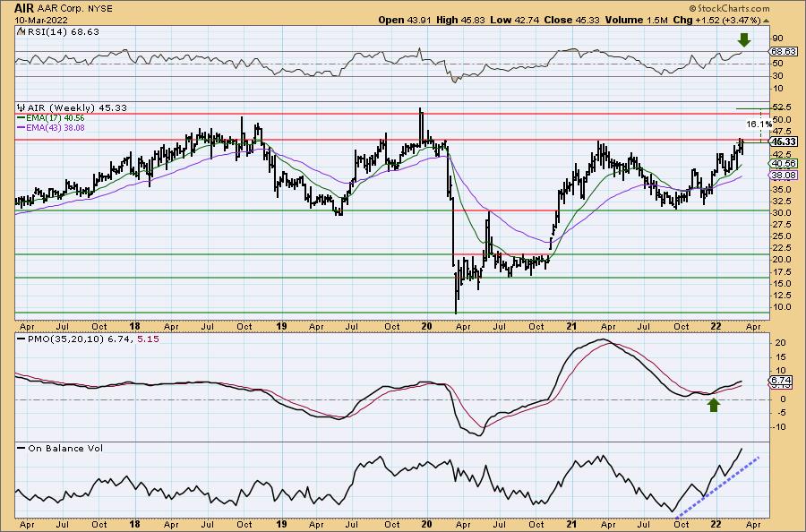
Task: Click the candlestick icon before AIR (Weekly)
Action: [x=21, y=108]
